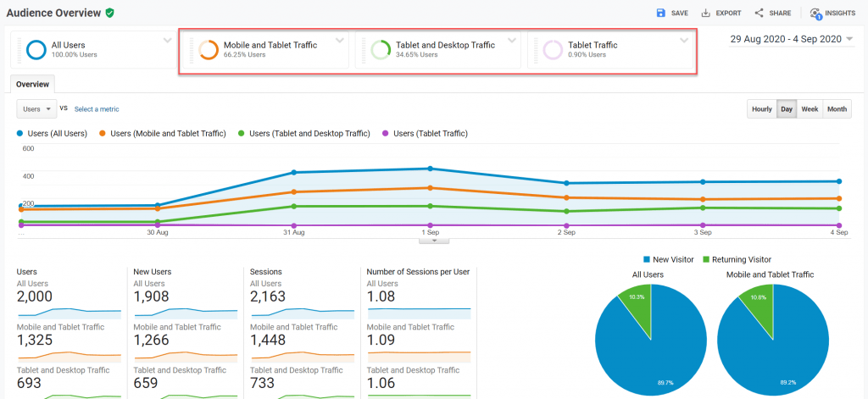The image size is (868, 399).
Task: Open the Users metric dropdown
Action: click(x=36, y=109)
